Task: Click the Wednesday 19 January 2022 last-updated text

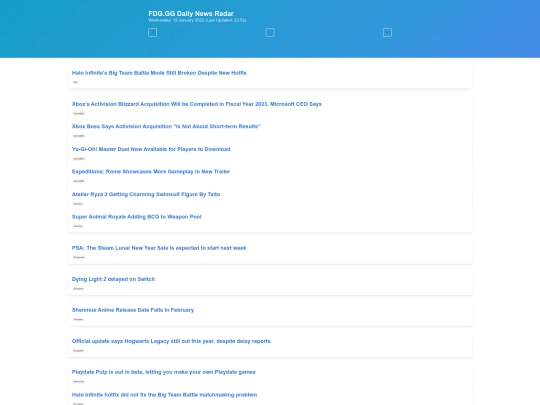Action: [x=197, y=20]
